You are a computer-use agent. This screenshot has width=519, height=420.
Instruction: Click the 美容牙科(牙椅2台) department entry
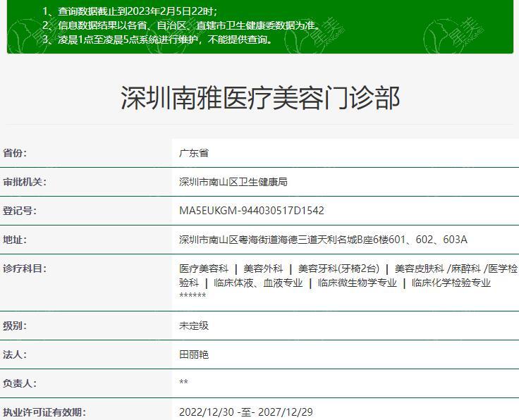pyautogui.click(x=338, y=268)
